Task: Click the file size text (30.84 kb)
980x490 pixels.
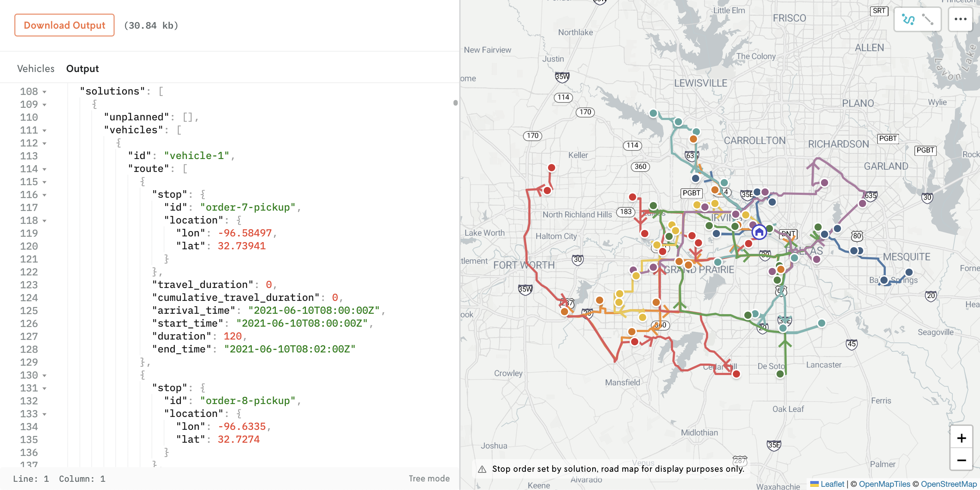Action: (x=151, y=25)
